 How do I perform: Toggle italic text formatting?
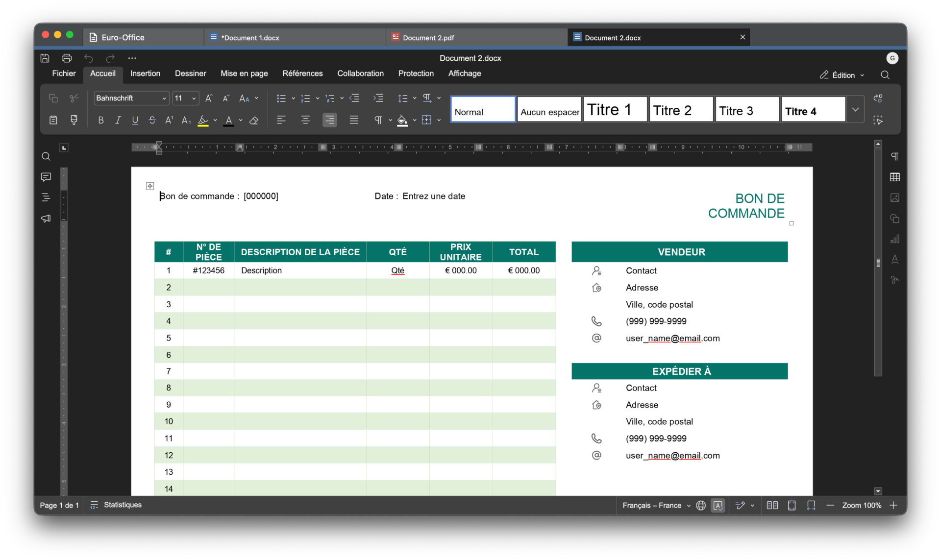click(x=118, y=120)
